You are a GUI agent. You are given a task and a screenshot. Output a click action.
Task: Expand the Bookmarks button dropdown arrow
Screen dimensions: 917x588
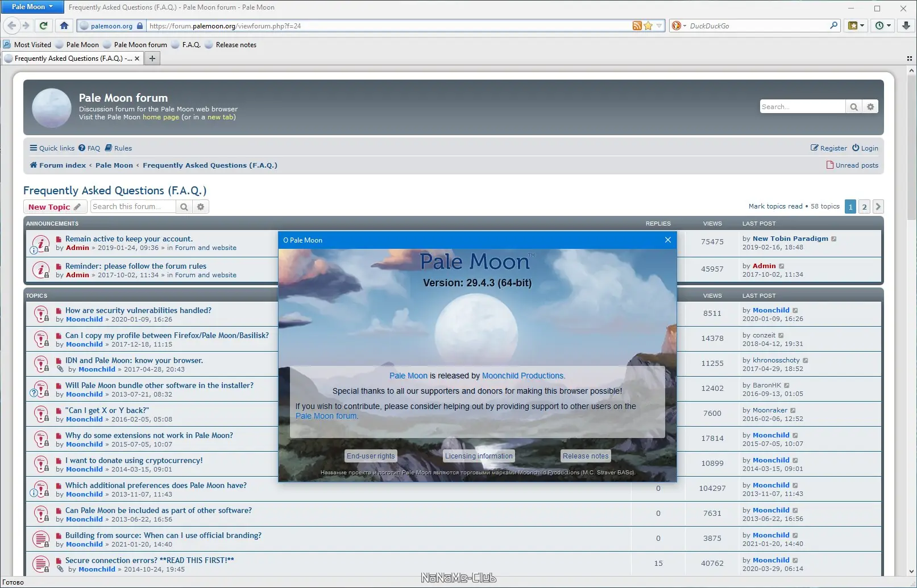(862, 26)
